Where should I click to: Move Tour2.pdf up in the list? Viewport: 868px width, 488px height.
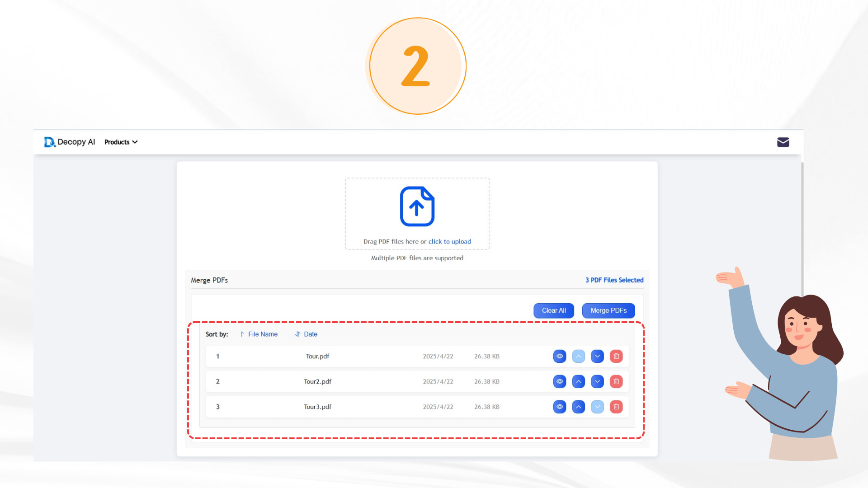click(579, 382)
